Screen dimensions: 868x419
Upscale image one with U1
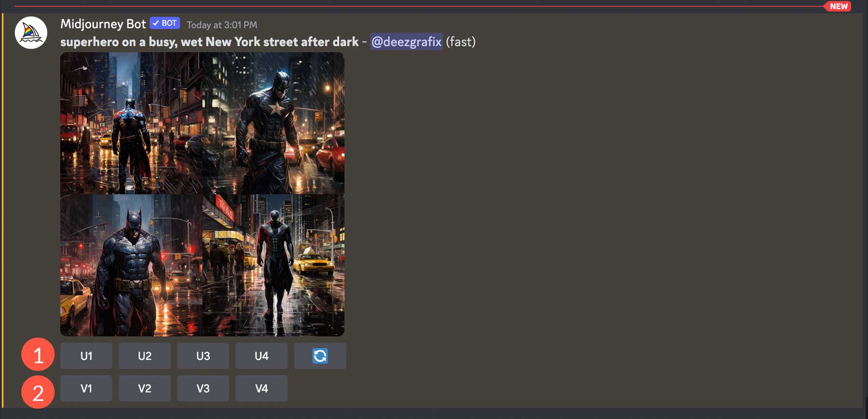coord(86,356)
